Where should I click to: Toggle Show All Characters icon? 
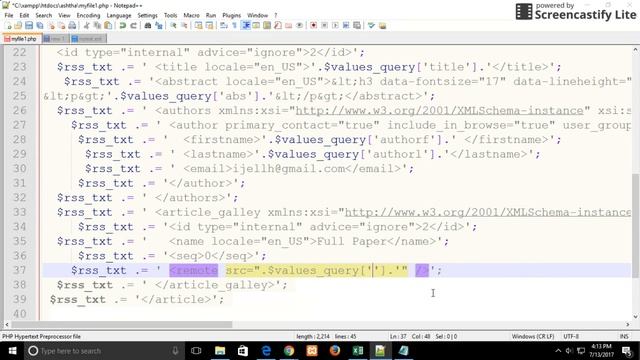[x=234, y=26]
